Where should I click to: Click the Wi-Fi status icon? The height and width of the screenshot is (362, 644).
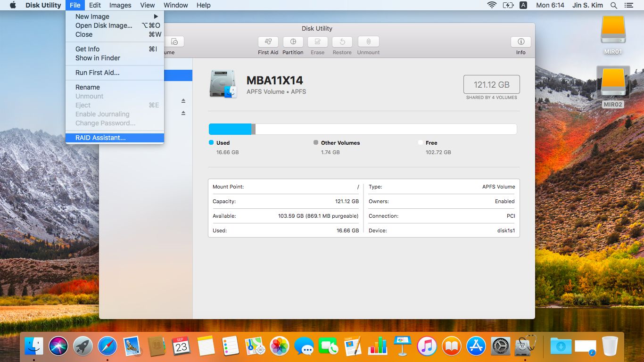[492, 5]
